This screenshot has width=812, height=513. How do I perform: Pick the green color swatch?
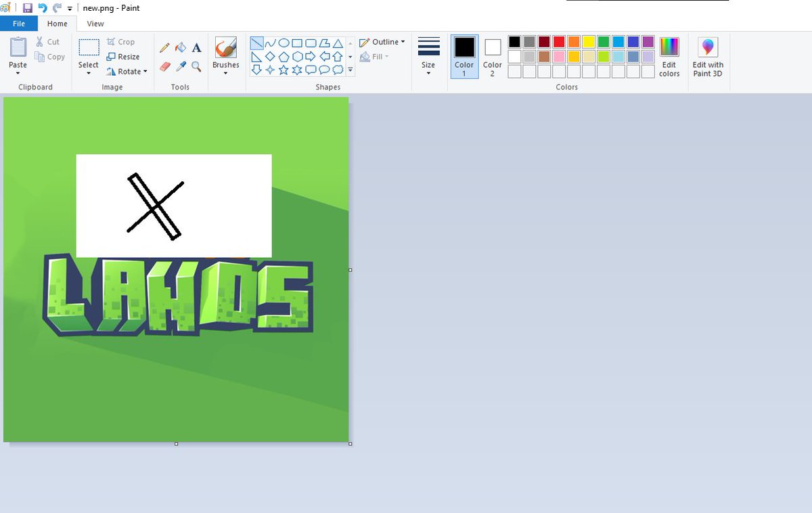[604, 42]
